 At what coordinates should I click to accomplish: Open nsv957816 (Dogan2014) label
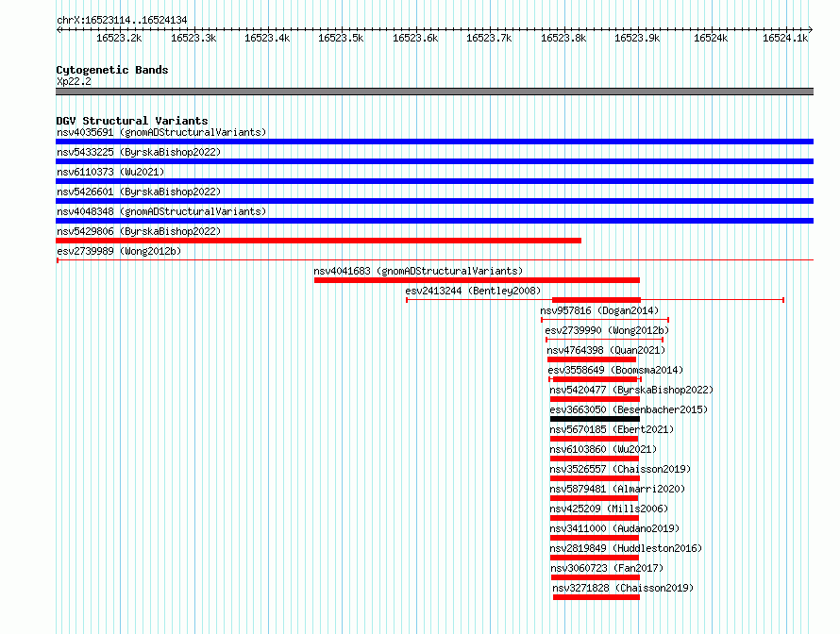click(599, 310)
